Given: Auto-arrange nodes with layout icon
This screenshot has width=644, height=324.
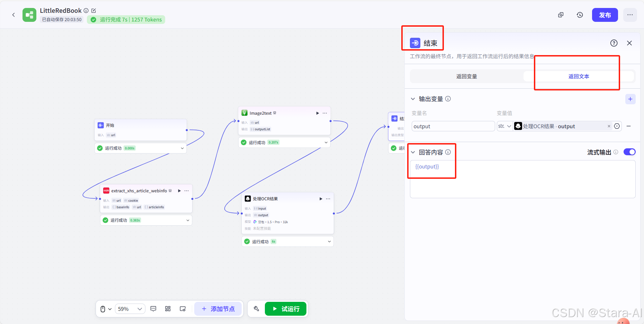Looking at the screenshot, I should click(x=168, y=309).
